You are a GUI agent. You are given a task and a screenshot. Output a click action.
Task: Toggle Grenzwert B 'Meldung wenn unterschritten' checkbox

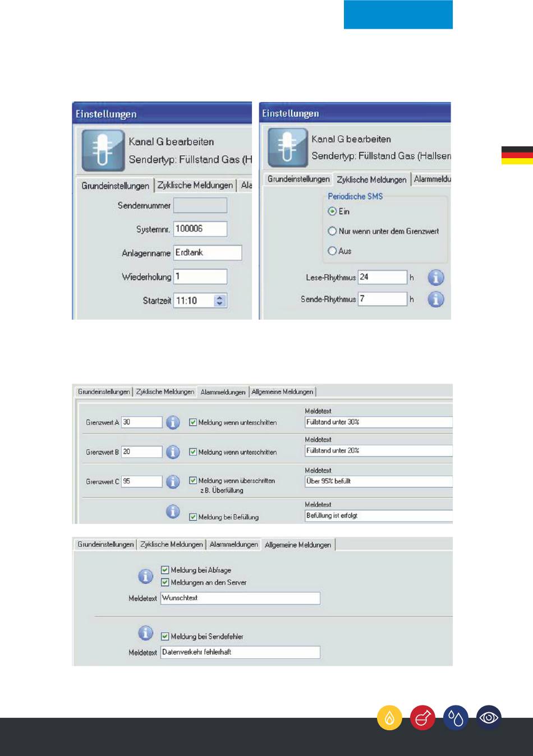pos(193,451)
